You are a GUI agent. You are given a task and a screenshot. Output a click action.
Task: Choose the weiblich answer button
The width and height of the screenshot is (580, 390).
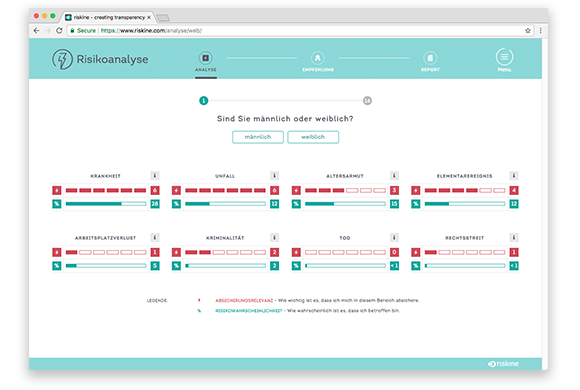tap(313, 137)
